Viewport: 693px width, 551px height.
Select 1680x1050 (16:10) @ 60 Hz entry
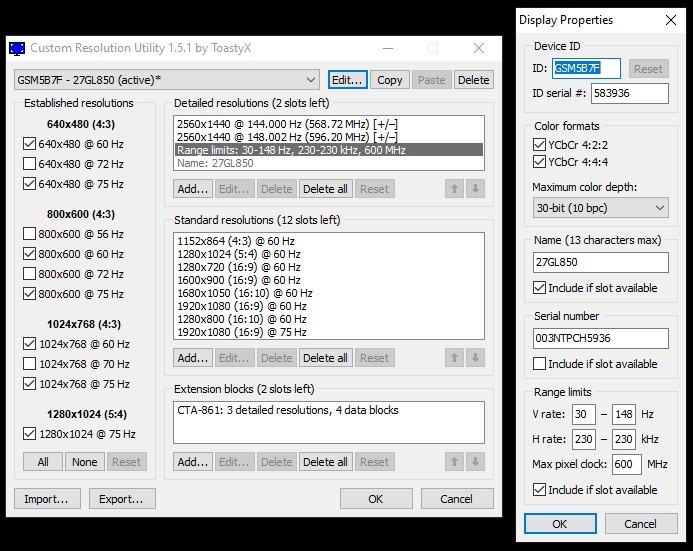(x=329, y=293)
